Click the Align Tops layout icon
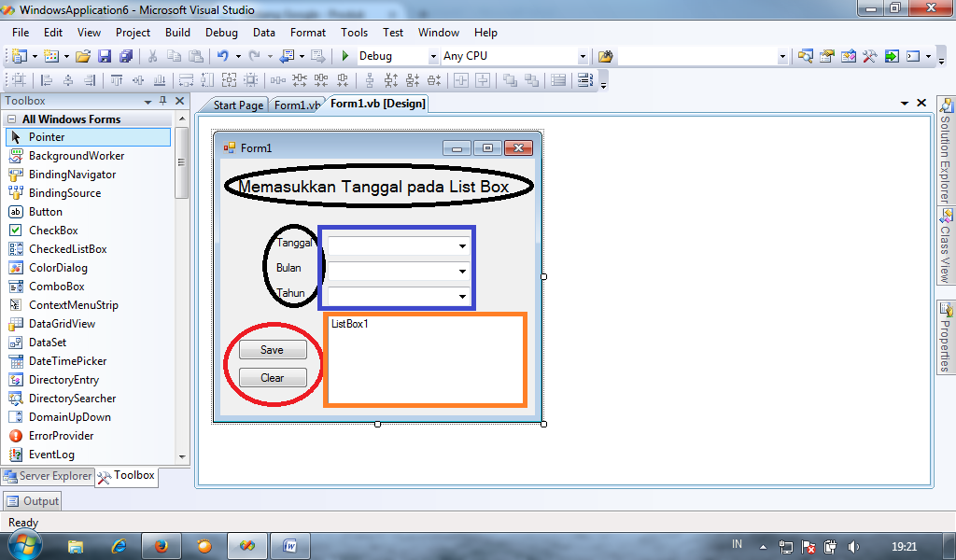 [x=117, y=80]
